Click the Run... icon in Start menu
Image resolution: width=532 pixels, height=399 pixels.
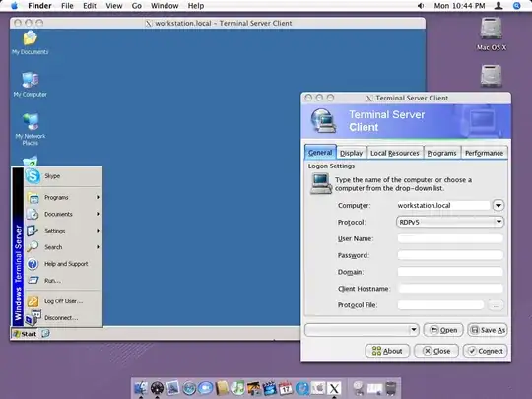point(33,280)
